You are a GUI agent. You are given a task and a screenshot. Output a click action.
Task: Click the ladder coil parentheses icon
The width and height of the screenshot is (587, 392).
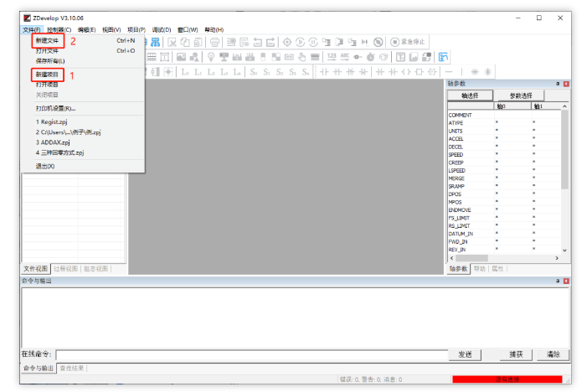point(406,72)
